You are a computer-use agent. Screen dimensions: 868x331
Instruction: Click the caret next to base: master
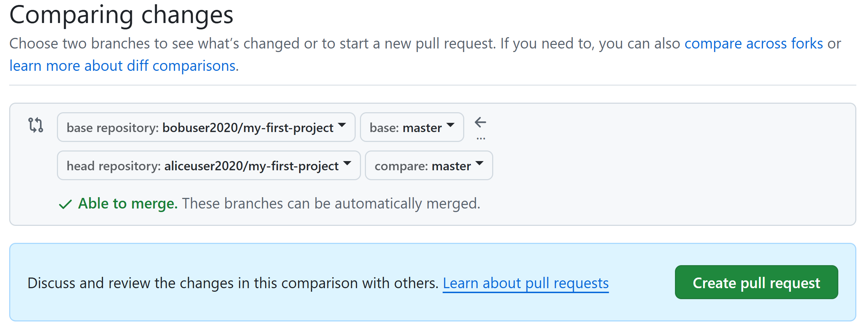(450, 125)
